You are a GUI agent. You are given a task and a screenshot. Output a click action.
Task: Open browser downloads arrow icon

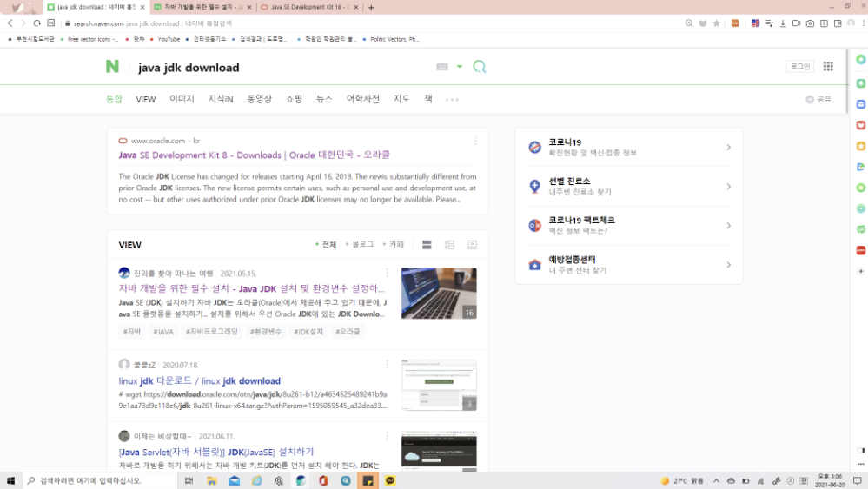coord(783,23)
